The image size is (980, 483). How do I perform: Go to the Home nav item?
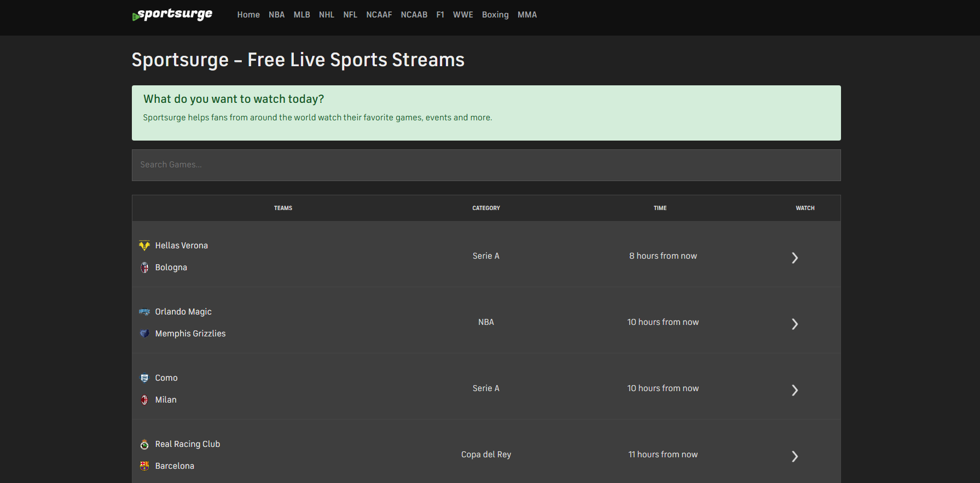click(x=248, y=15)
